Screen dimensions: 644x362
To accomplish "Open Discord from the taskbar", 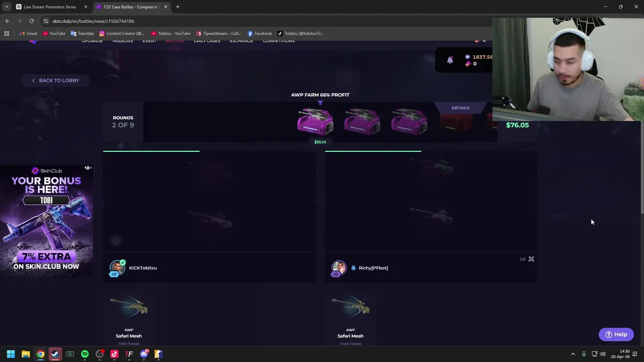I will coord(144,354).
